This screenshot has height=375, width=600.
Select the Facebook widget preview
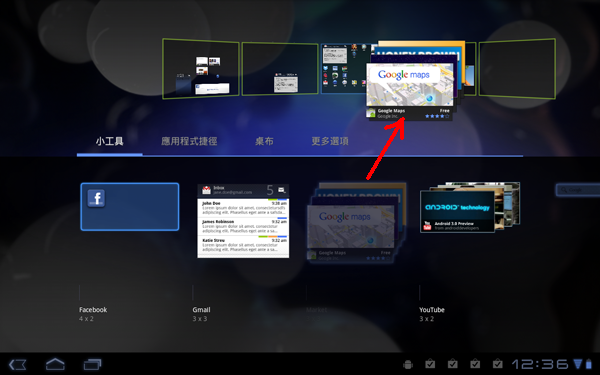pos(130,207)
